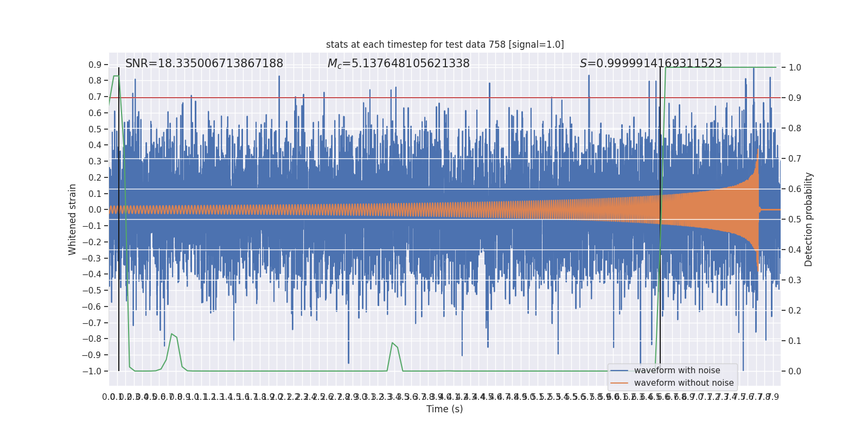Click the −1.0 strain tick label

click(92, 371)
